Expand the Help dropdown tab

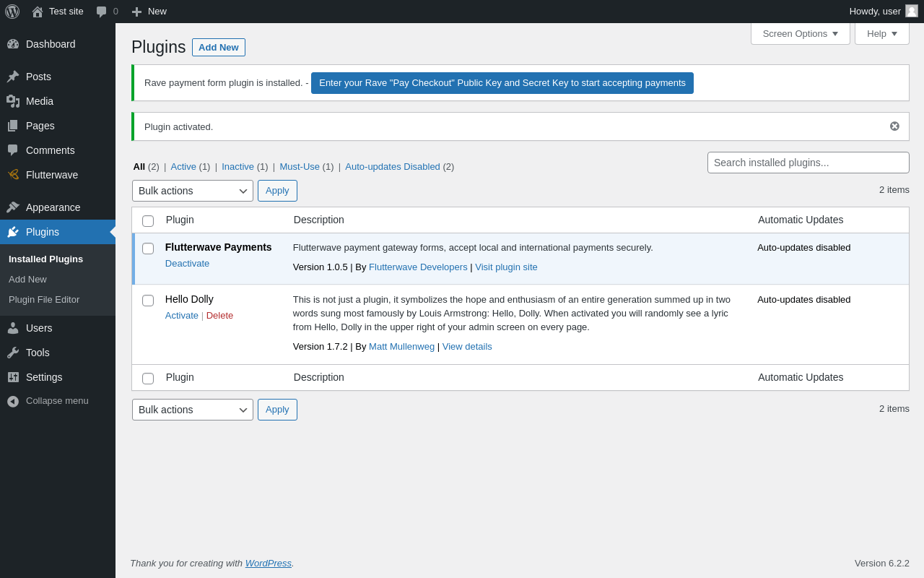click(881, 33)
